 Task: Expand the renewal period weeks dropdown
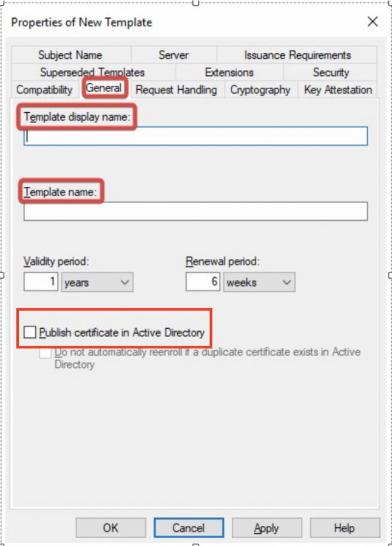tap(259, 282)
